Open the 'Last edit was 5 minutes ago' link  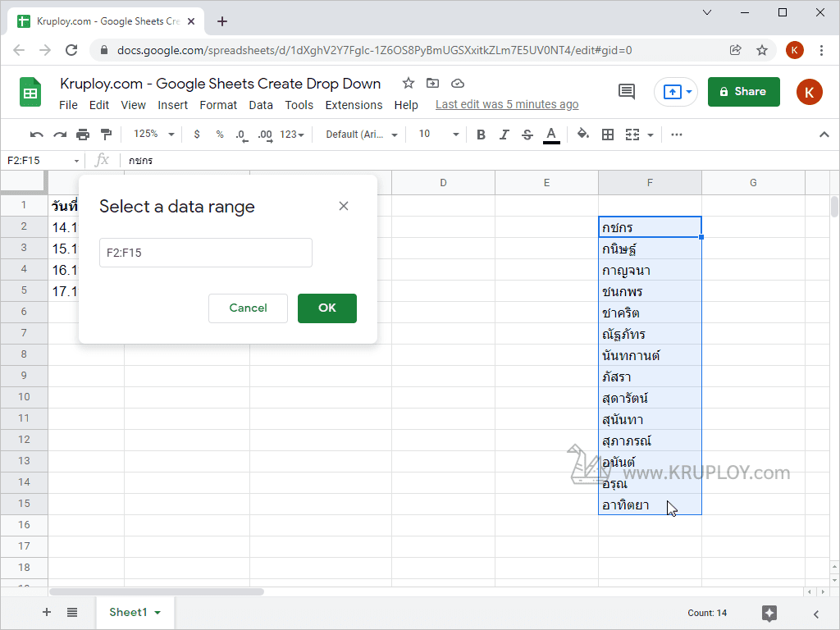[x=507, y=104]
